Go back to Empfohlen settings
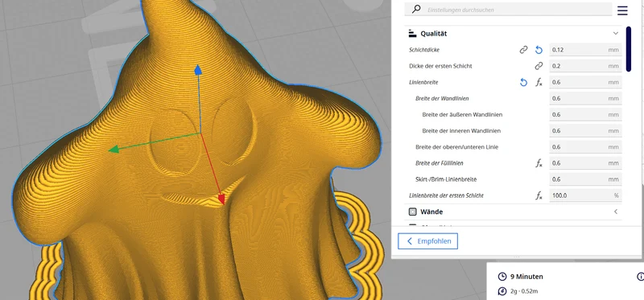 click(x=427, y=241)
